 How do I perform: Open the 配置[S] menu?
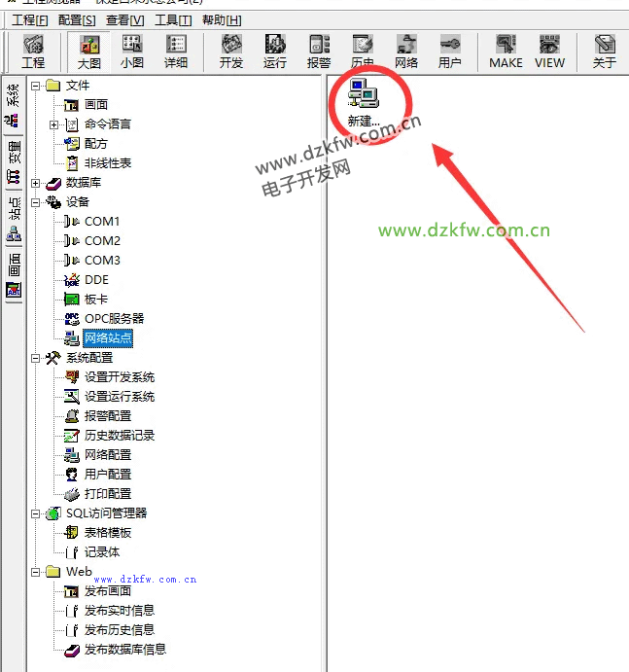[77, 19]
